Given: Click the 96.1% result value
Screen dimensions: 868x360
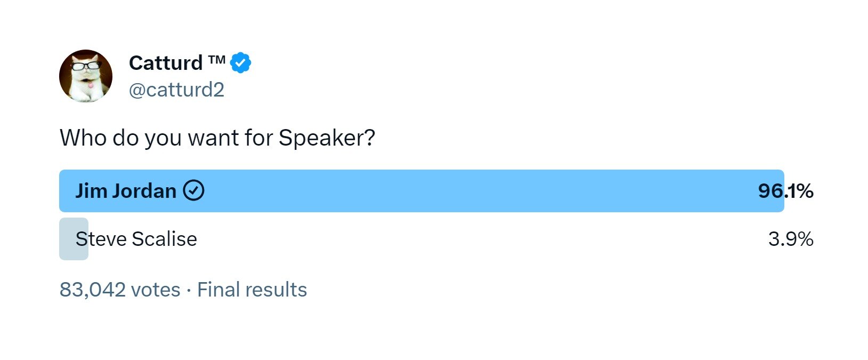Looking at the screenshot, I should click(785, 191).
